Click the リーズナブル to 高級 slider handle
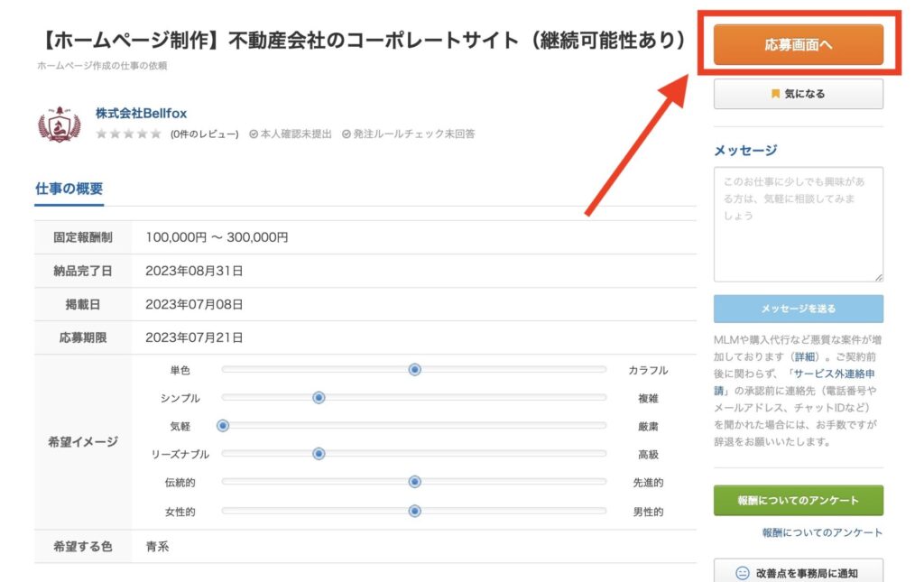 click(x=319, y=454)
